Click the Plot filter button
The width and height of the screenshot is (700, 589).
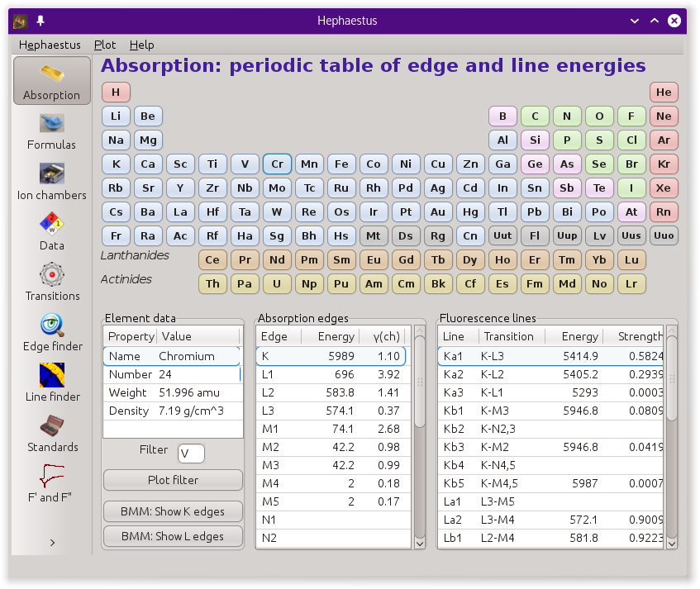tap(173, 480)
